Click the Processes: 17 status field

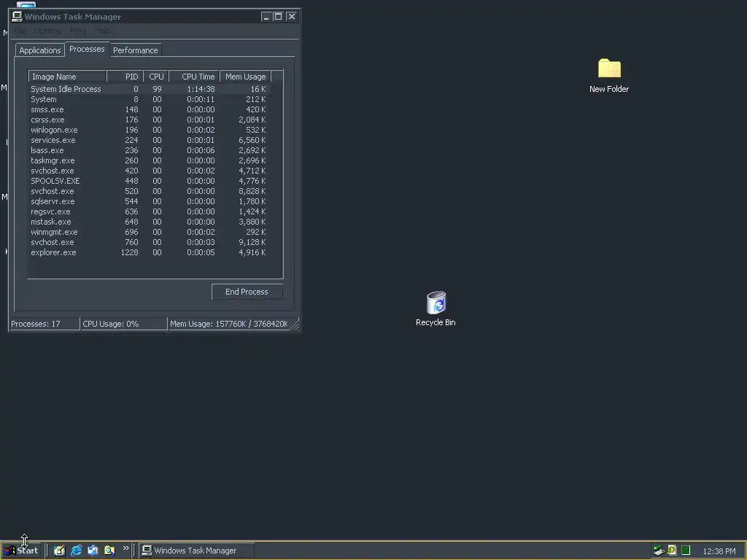pos(44,324)
